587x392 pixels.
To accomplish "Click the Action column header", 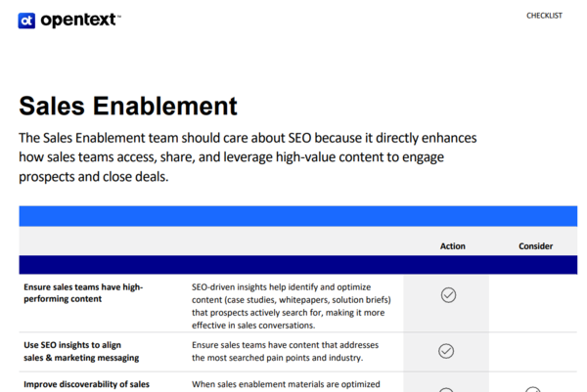I will tap(452, 246).
